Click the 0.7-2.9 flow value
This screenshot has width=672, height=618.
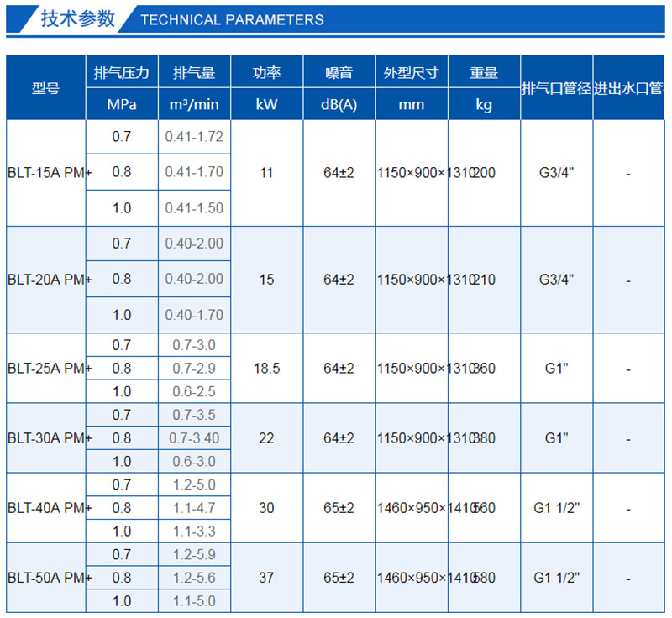click(194, 368)
